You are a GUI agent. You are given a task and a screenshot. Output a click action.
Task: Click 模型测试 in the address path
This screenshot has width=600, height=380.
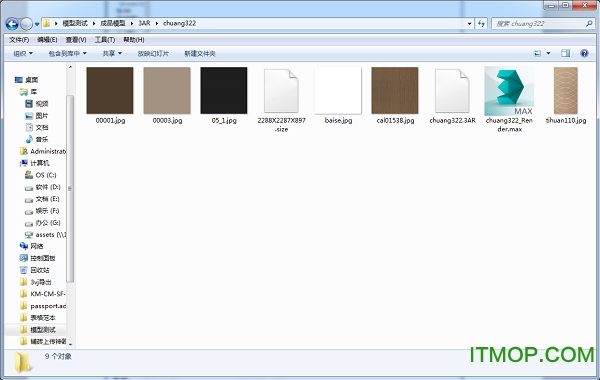(75, 23)
